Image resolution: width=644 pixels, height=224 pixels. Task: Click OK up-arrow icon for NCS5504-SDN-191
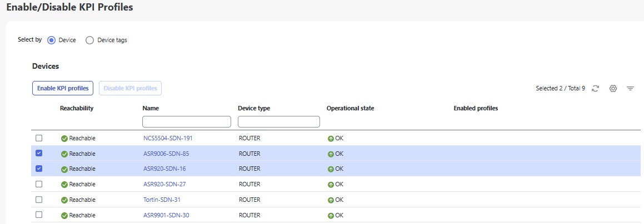pos(331,139)
